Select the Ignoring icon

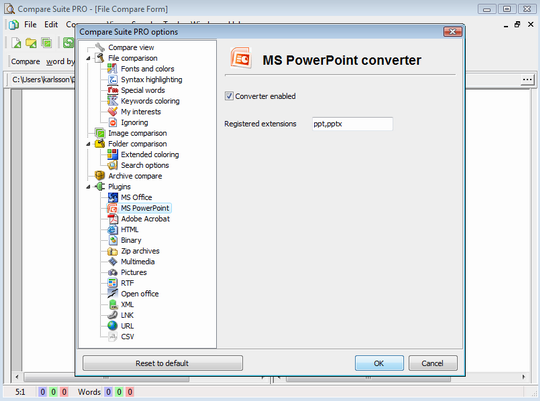[x=112, y=122]
